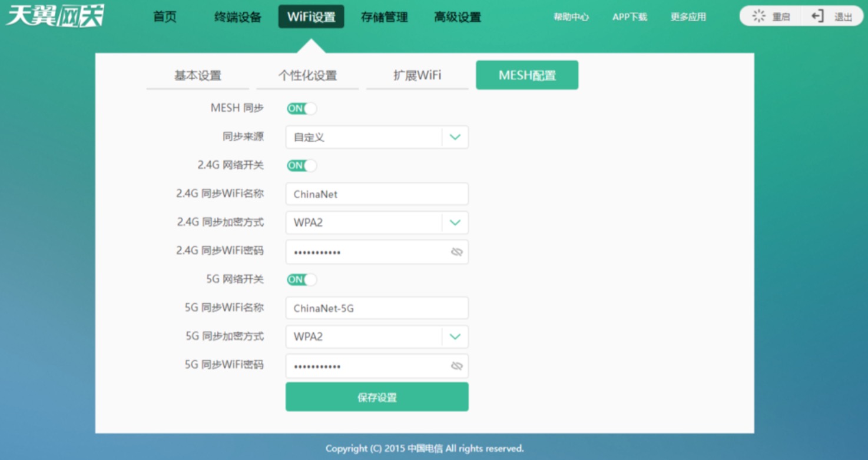The image size is (868, 460).
Task: Navigate to 首页 in top menu
Action: click(x=166, y=17)
